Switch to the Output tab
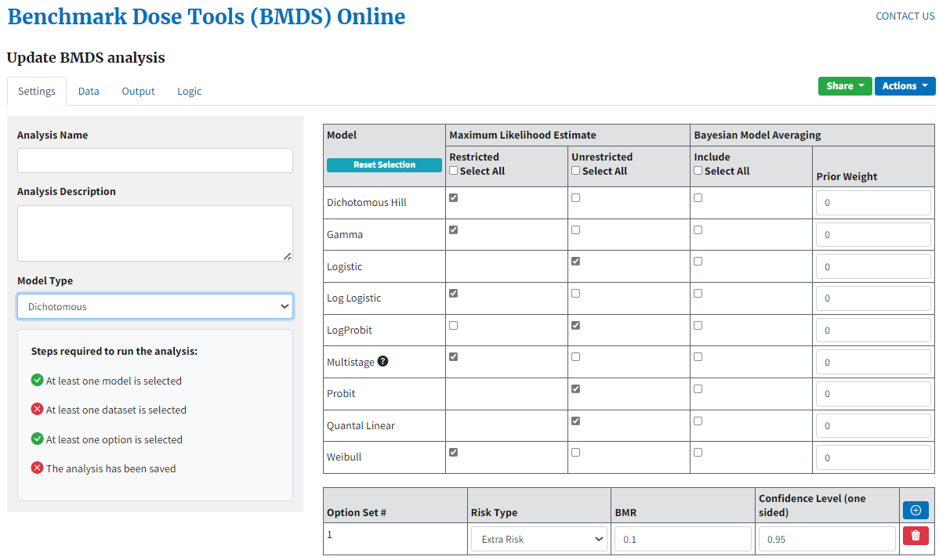Viewport: 939px width, 560px height. pyautogui.click(x=138, y=91)
